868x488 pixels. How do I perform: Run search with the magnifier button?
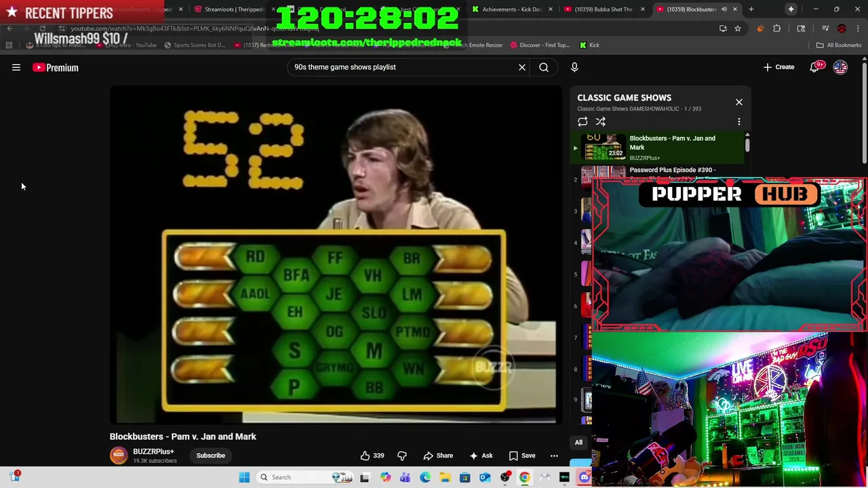[x=544, y=67]
